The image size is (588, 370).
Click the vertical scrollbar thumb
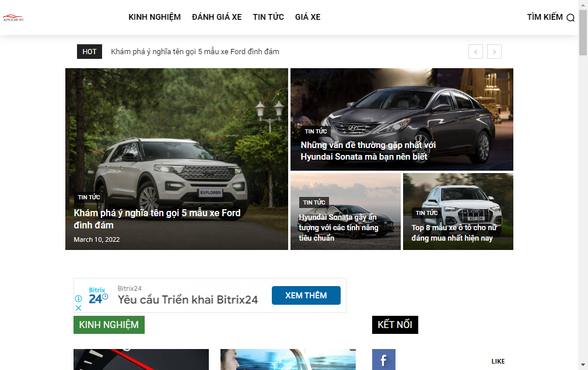[583, 33]
